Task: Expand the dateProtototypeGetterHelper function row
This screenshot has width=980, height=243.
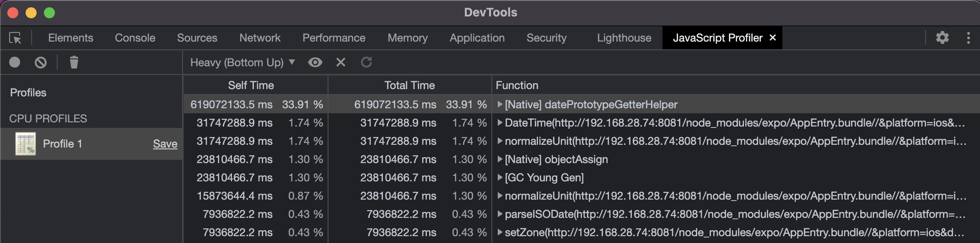Action: point(500,105)
